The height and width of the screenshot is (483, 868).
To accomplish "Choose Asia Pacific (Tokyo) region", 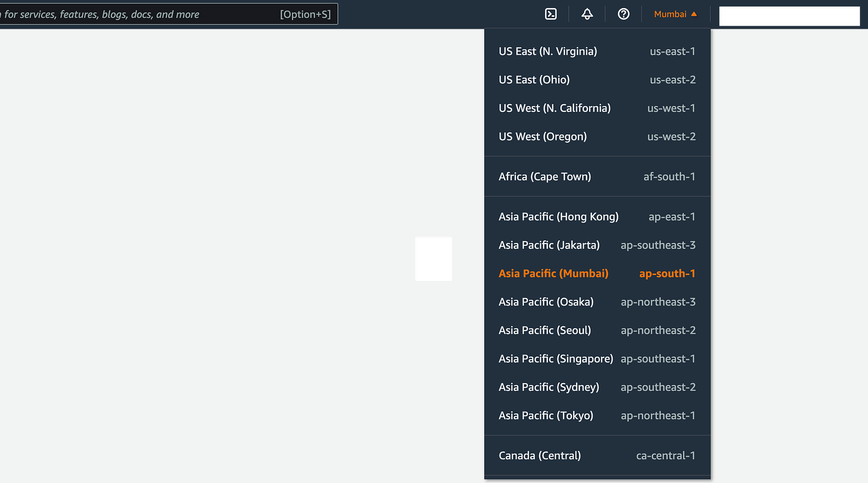I will tap(597, 416).
